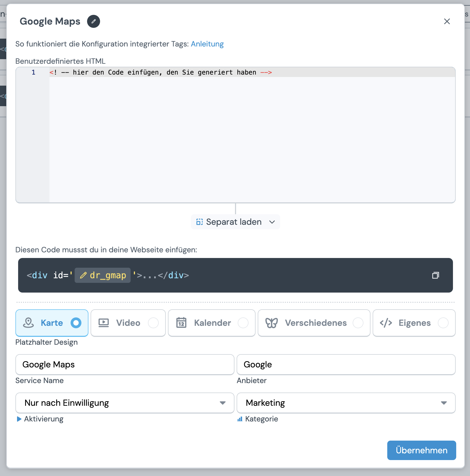Select the Eigenes placeholder radio button
The image size is (470, 476).
(x=443, y=323)
